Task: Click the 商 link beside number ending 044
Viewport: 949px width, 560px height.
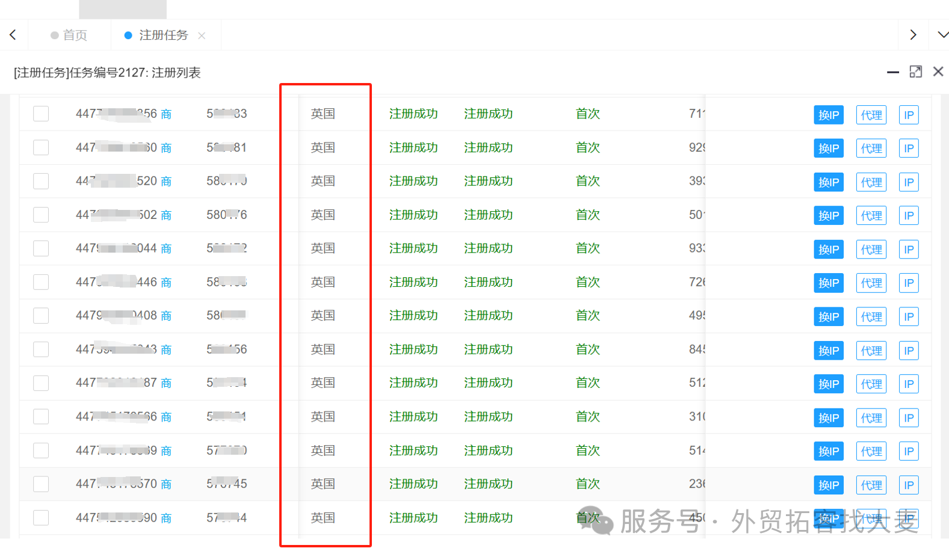Action: pos(166,249)
